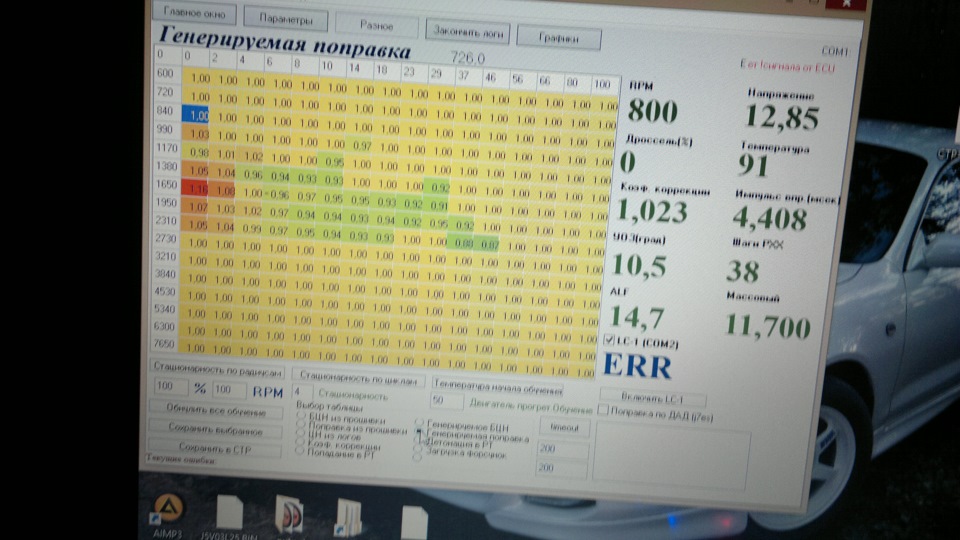Open the J5V03L25.BIN file on desktop
The image size is (960, 540).
pos(229,519)
